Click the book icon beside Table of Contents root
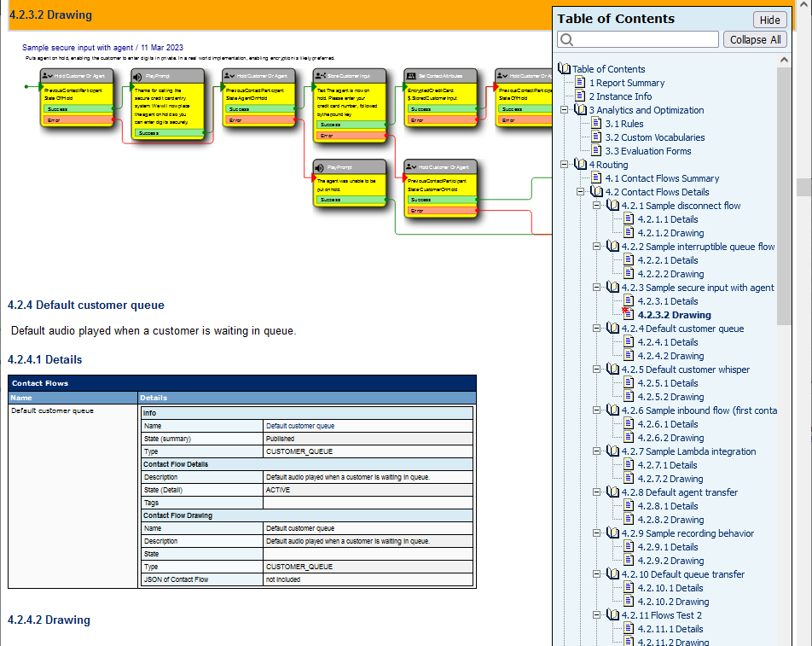812x646 pixels. click(x=565, y=68)
